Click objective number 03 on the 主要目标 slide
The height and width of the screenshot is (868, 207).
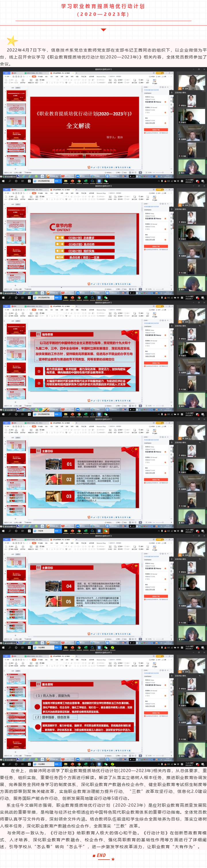(x=69, y=496)
